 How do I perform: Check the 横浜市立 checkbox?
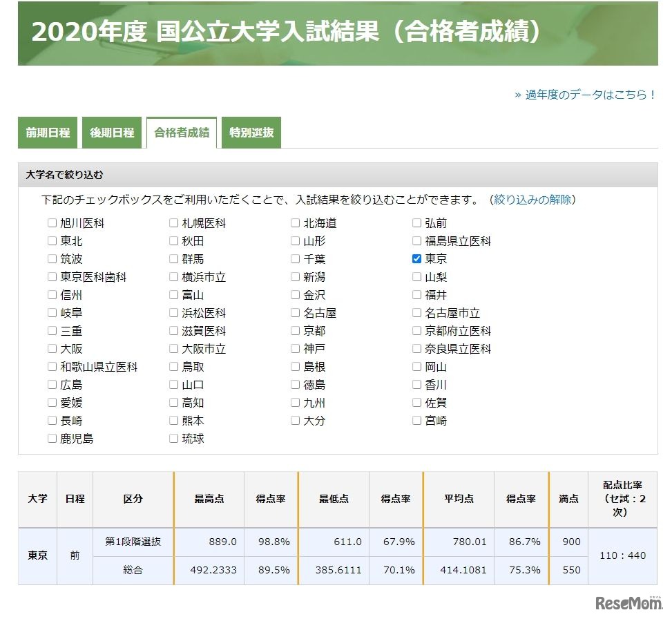pos(173,276)
